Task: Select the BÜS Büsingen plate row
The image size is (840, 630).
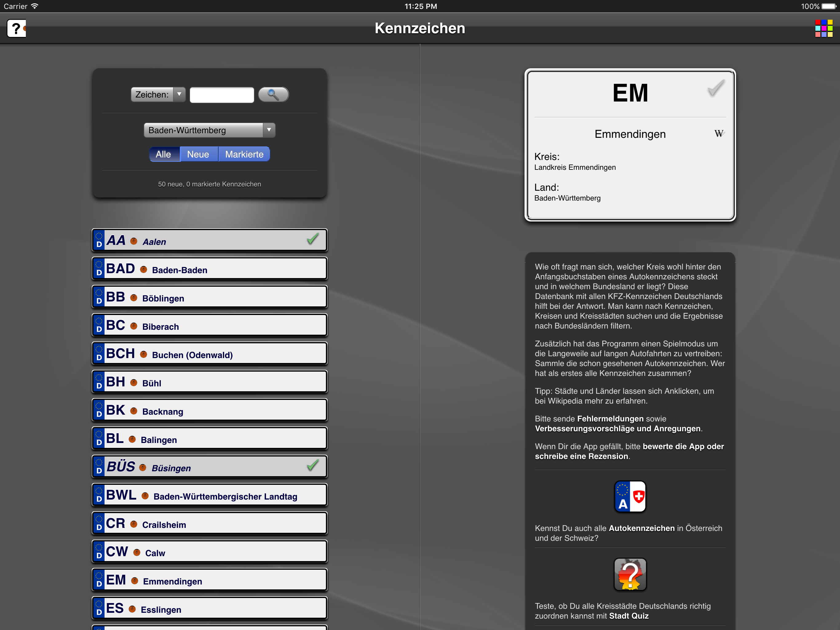Action: [210, 467]
